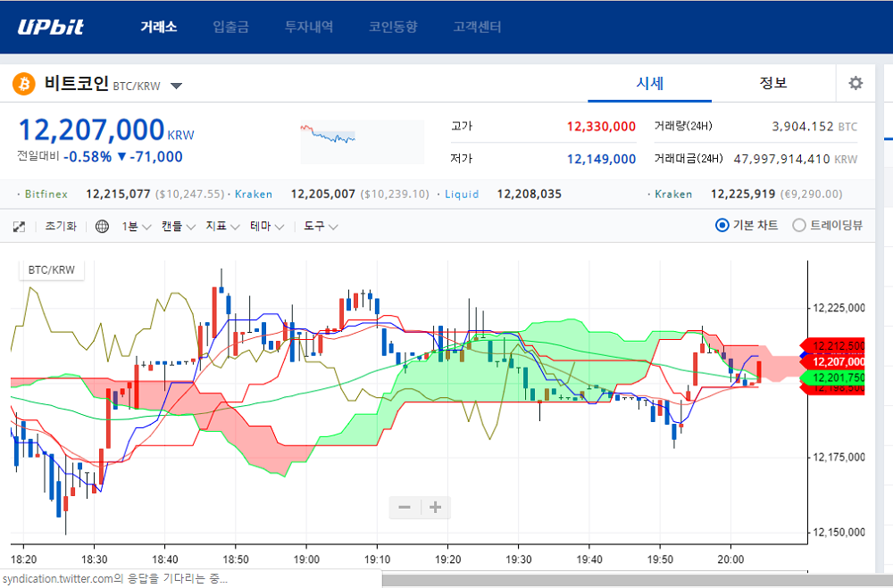The image size is (893, 588).
Task: Go to 입출금 menu
Action: point(230,27)
